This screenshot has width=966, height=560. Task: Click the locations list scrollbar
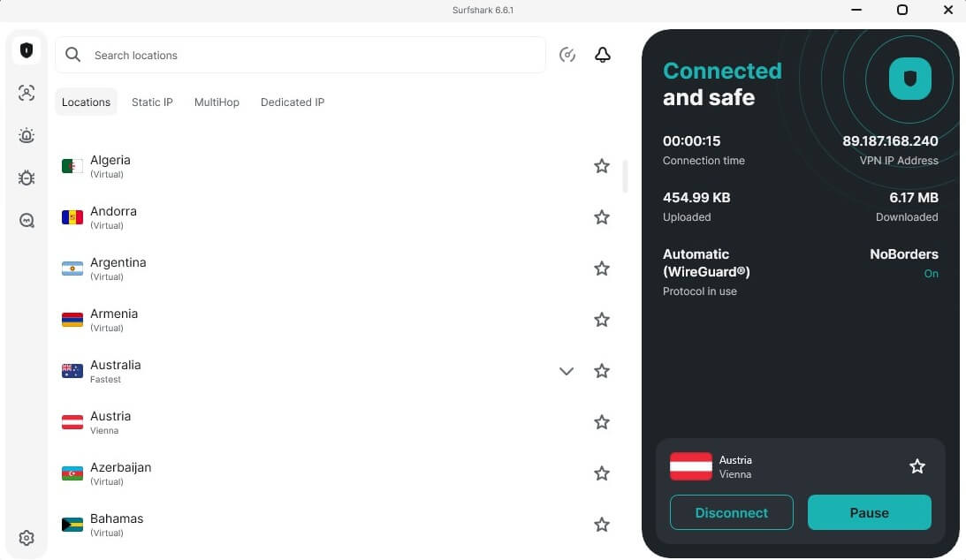[x=625, y=176]
